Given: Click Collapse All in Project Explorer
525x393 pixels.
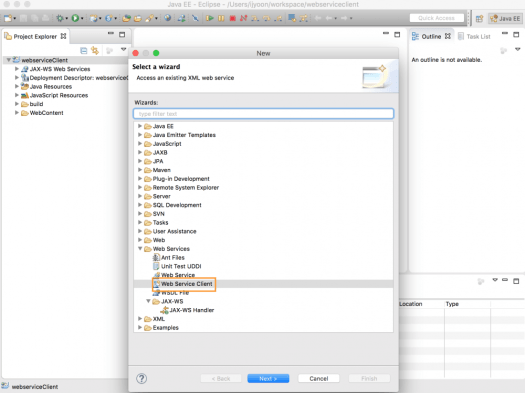Looking at the screenshot, I should coord(84,51).
